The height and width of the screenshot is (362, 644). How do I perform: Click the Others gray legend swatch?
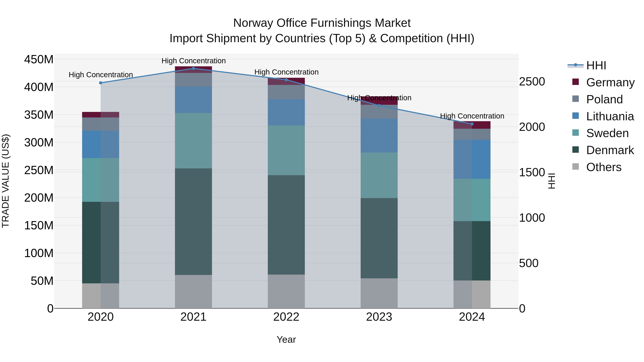click(x=575, y=166)
